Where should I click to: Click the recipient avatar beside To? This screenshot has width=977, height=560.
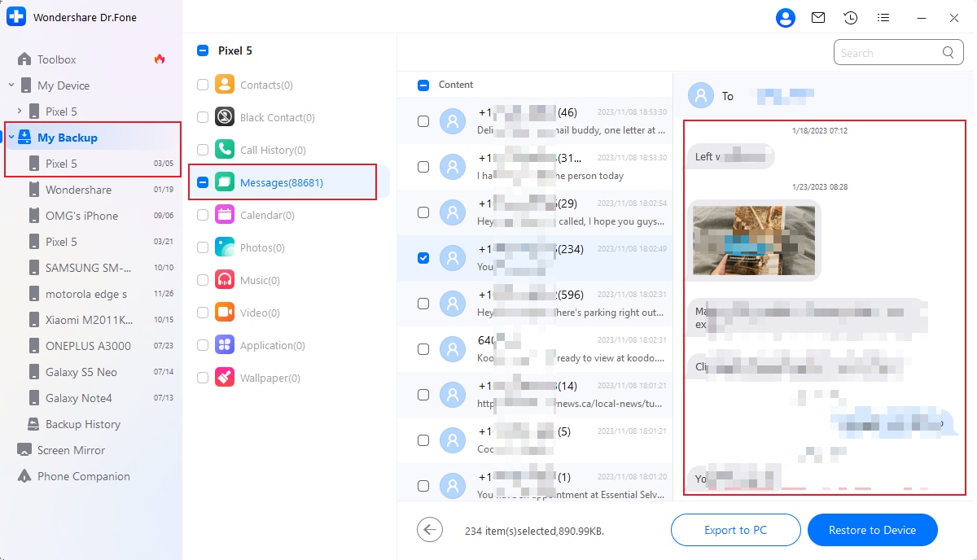[701, 95]
